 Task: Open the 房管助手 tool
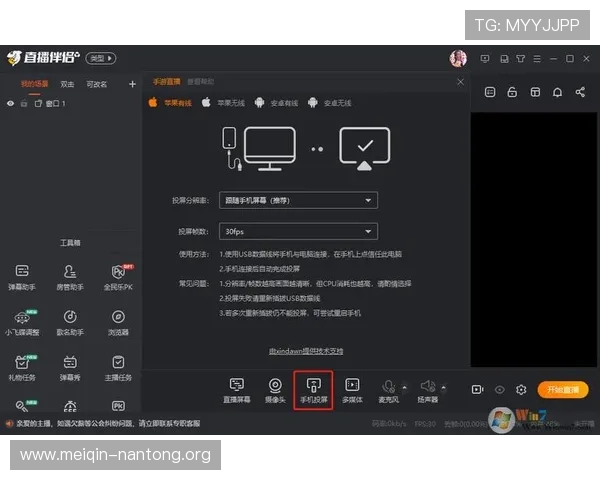tap(70, 277)
